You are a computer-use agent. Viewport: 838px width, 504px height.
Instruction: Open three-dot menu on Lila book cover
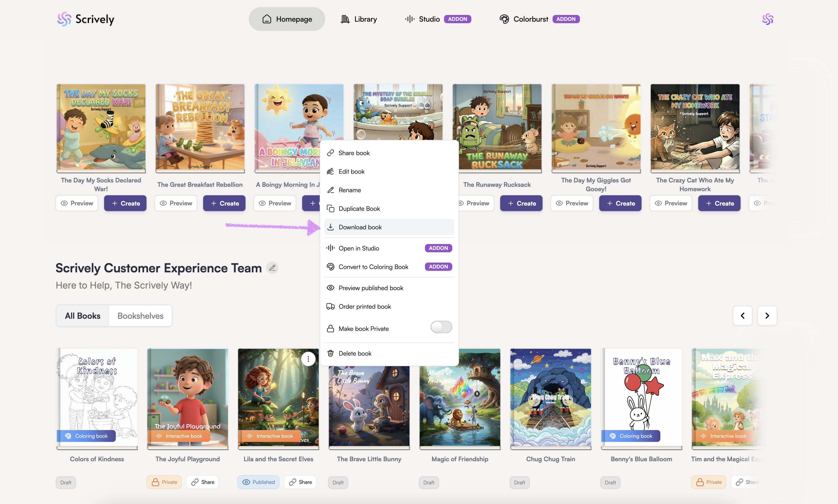click(308, 359)
